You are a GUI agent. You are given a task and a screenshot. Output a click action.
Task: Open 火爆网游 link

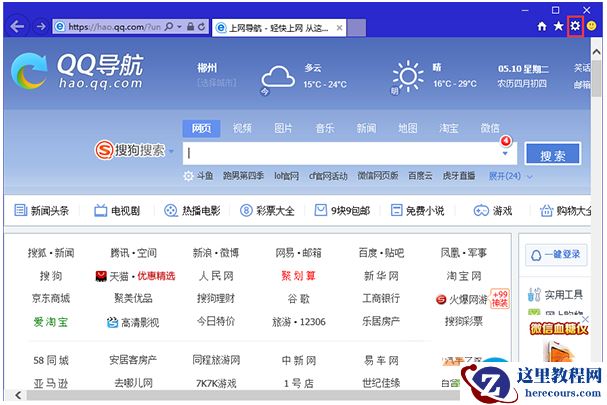(462, 299)
